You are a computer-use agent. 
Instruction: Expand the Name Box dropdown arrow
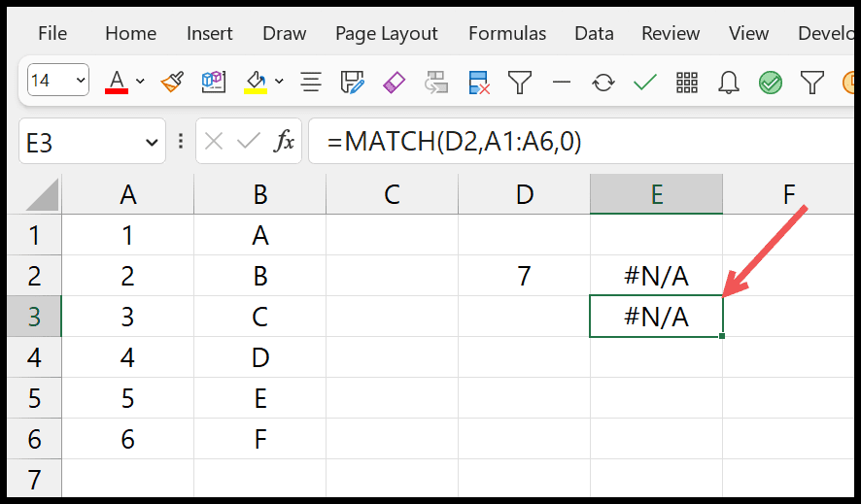point(151,143)
